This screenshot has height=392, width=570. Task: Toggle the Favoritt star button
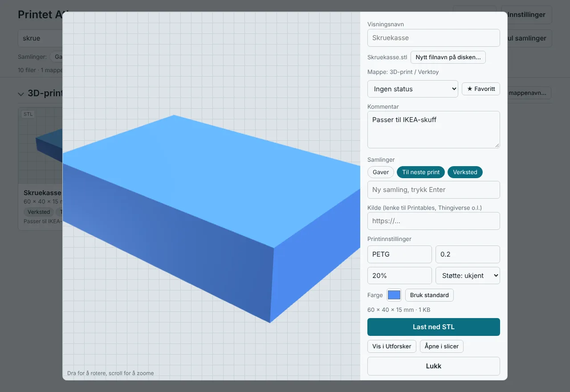tap(481, 89)
